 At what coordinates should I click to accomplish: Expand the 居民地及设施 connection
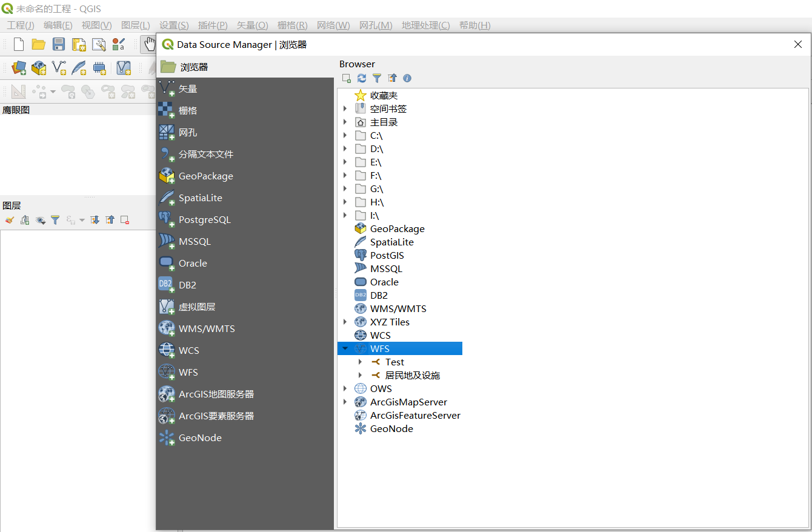click(x=361, y=375)
